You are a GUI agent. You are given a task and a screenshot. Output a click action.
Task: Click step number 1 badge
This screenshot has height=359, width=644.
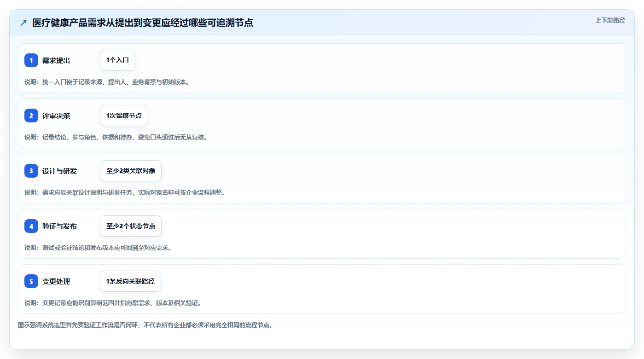[31, 60]
